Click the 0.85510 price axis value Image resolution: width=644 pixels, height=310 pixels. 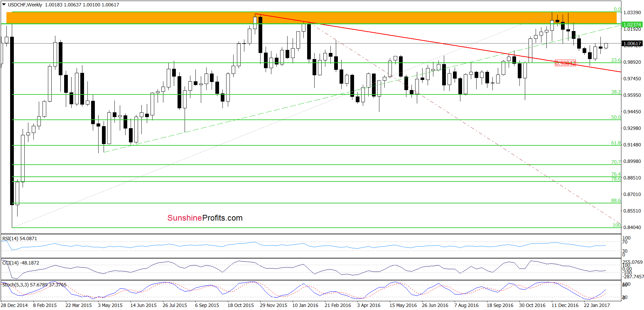(632, 211)
